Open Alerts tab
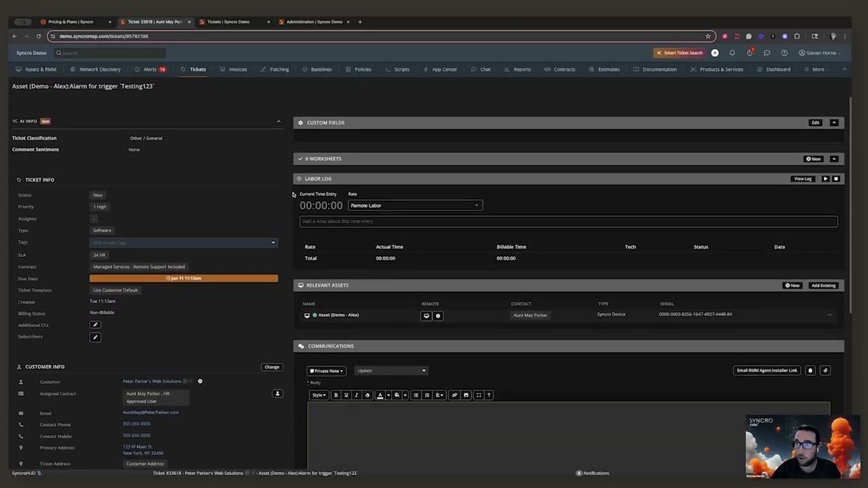Screen dimensions: 868x488 coord(151,69)
